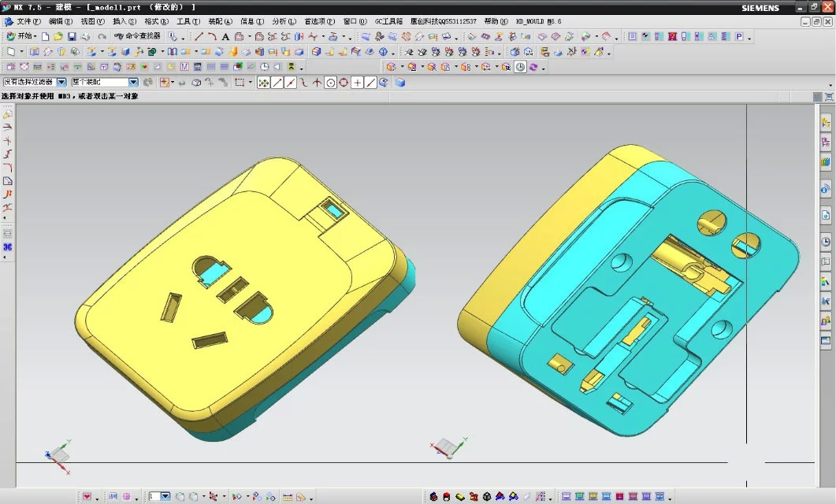Open the 文件 (File) menu
This screenshot has width=836, height=504.
(x=28, y=21)
